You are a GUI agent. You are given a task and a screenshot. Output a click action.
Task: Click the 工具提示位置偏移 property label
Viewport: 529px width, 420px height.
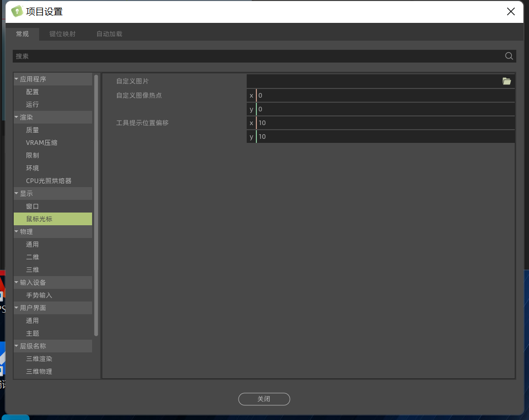[x=142, y=123]
